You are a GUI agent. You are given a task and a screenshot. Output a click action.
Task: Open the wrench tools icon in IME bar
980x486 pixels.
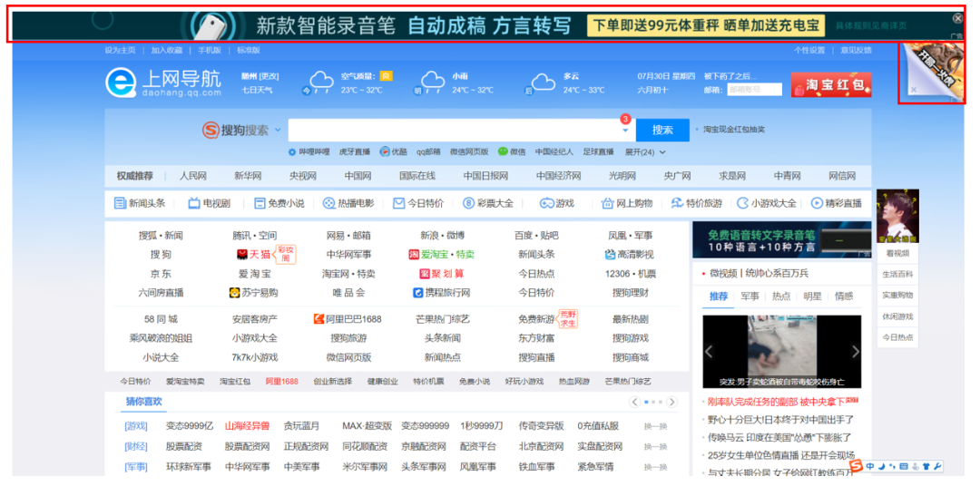pos(936,466)
